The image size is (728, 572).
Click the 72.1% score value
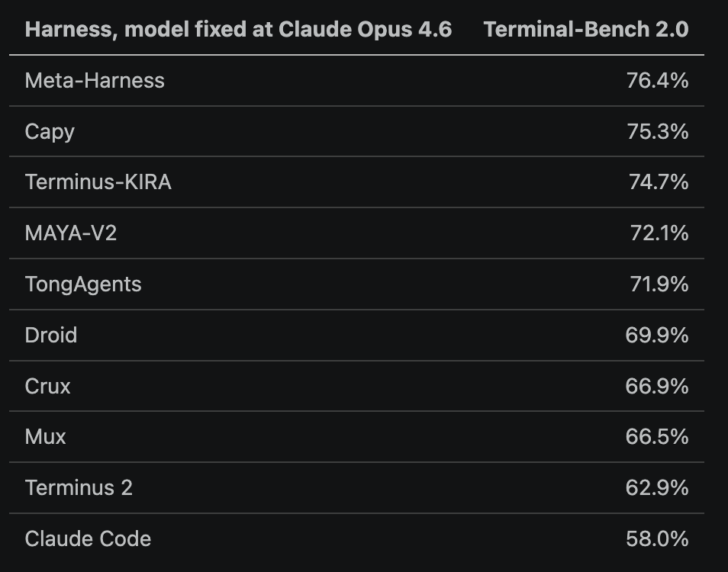tap(659, 233)
